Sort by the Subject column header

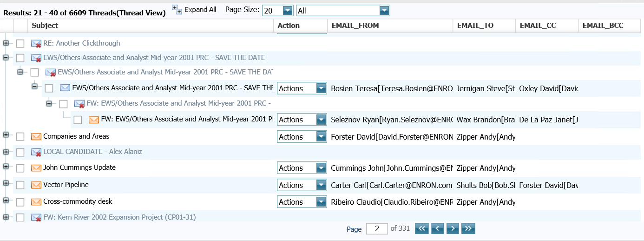[45, 26]
